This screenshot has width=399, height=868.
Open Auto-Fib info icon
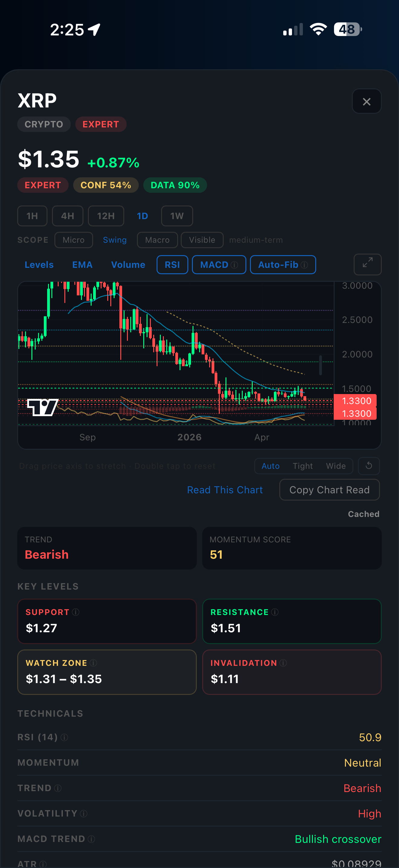(304, 265)
